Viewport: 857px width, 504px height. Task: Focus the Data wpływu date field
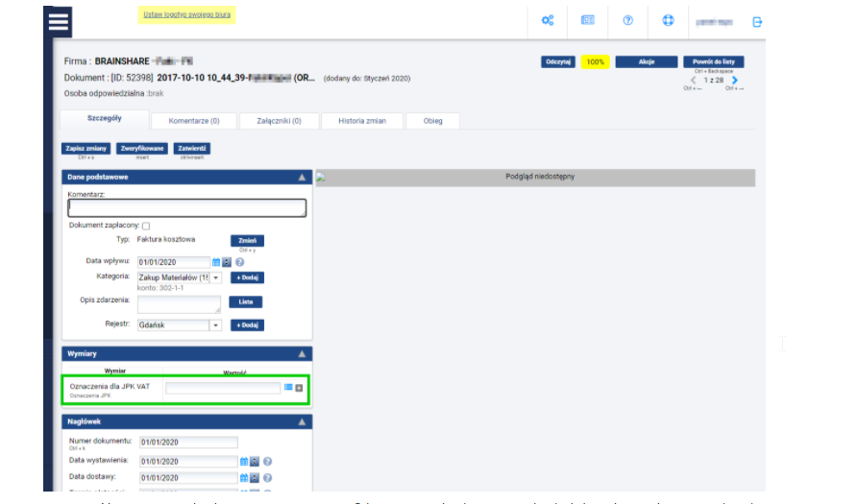click(173, 262)
